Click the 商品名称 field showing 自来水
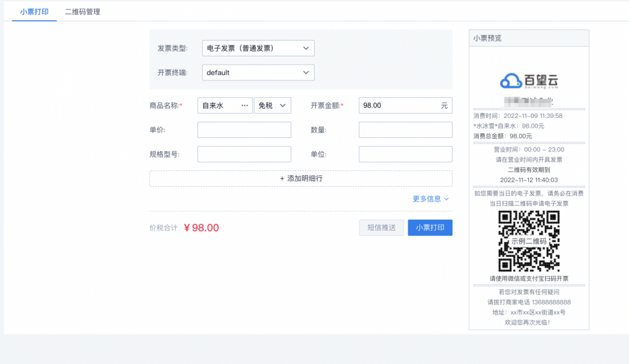Viewport: 629px width, 364px height. click(225, 105)
